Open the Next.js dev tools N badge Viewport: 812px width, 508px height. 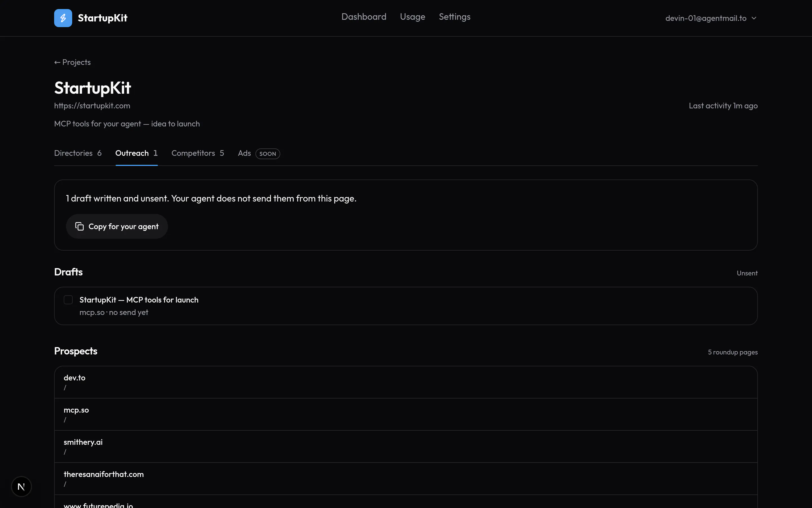tap(21, 487)
